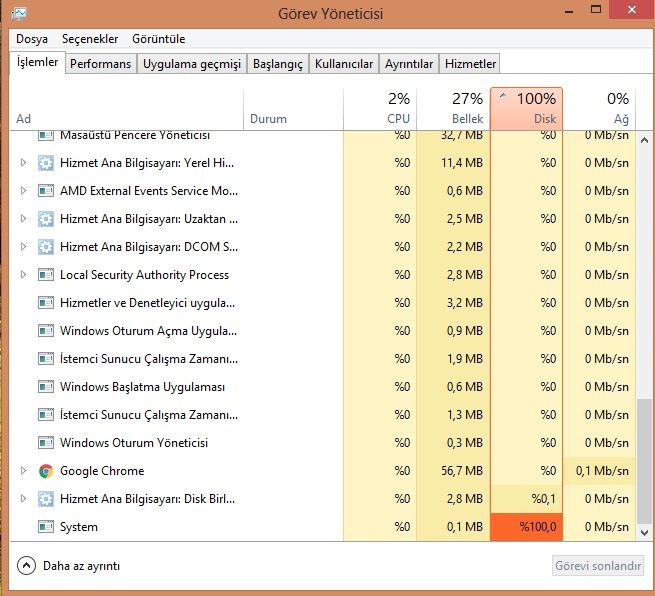Click the 56,7 MB memory cell
The width and height of the screenshot is (655, 596).
pyautogui.click(x=453, y=471)
